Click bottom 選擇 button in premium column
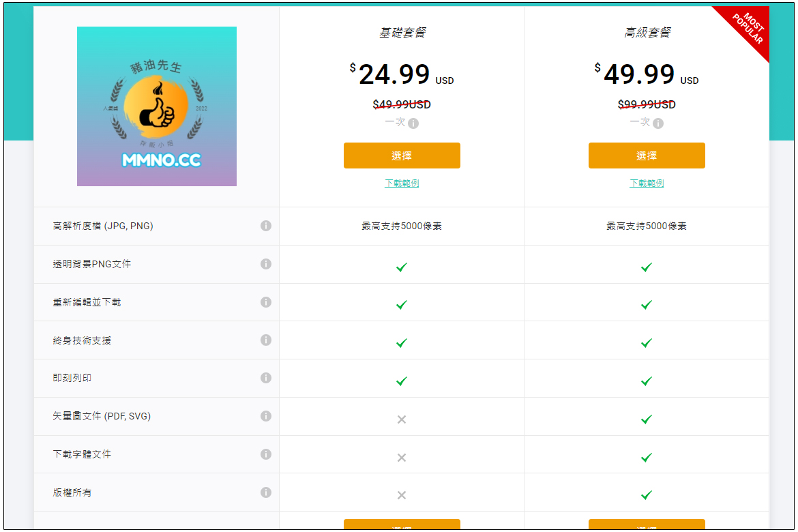 (x=647, y=524)
